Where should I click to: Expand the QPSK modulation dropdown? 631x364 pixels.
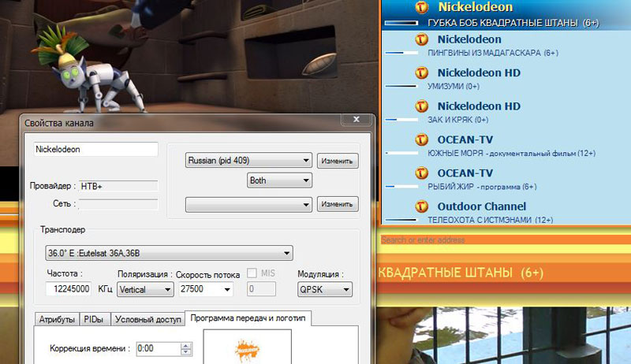tap(324, 289)
